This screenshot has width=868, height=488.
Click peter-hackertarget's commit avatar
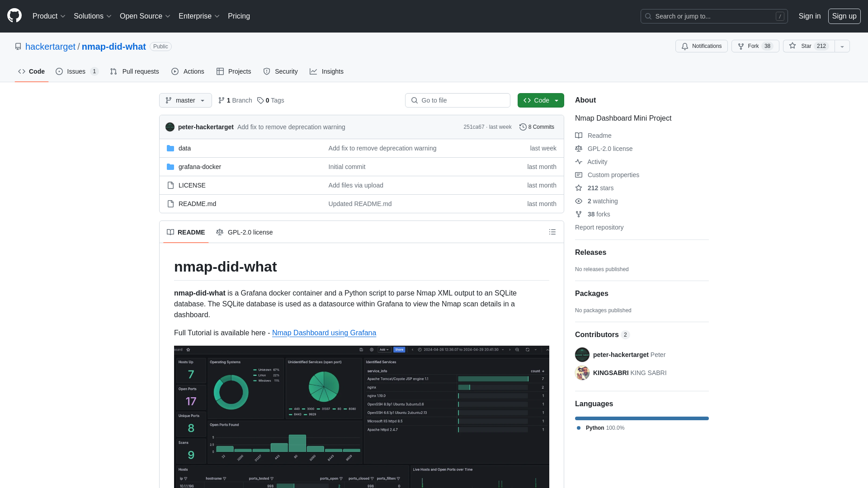(x=170, y=127)
